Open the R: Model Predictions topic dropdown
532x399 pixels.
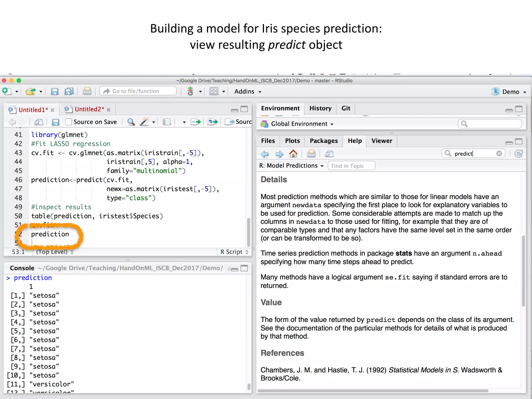(291, 166)
